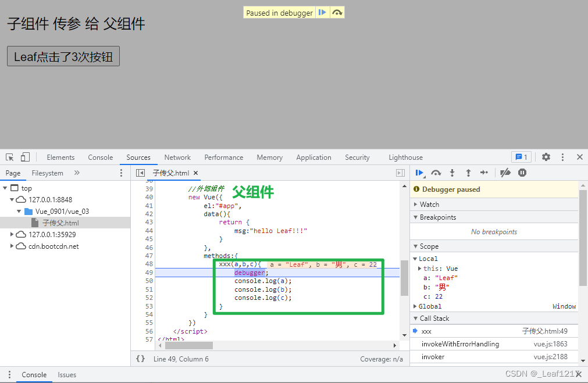
Task: Switch to the Console tab in the DevTools top tab bar
Action: [x=101, y=158]
